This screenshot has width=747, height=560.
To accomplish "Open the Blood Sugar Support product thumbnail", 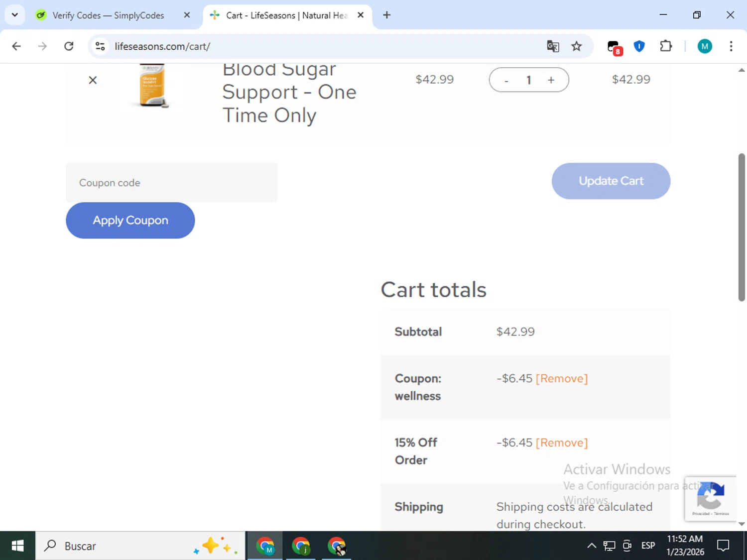I will tap(153, 86).
